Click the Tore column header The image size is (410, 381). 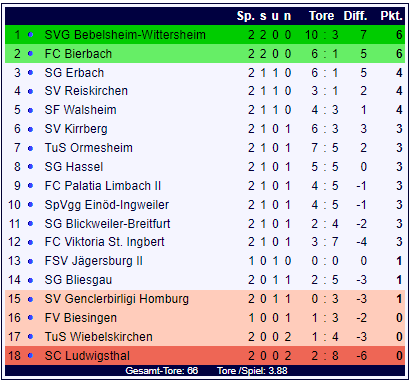click(321, 16)
